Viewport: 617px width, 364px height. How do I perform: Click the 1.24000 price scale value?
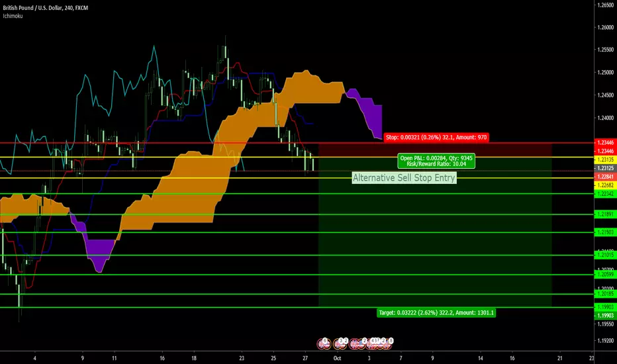(605, 118)
